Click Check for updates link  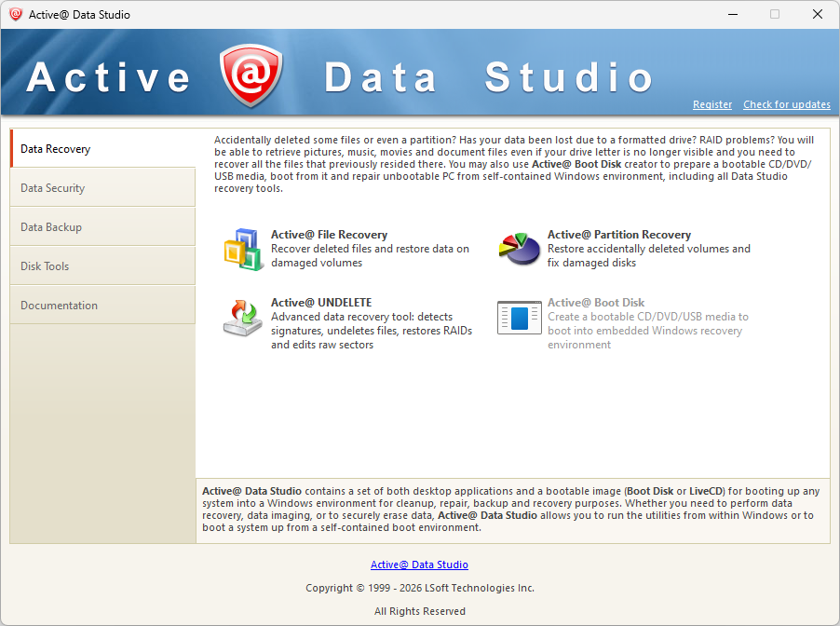(786, 104)
